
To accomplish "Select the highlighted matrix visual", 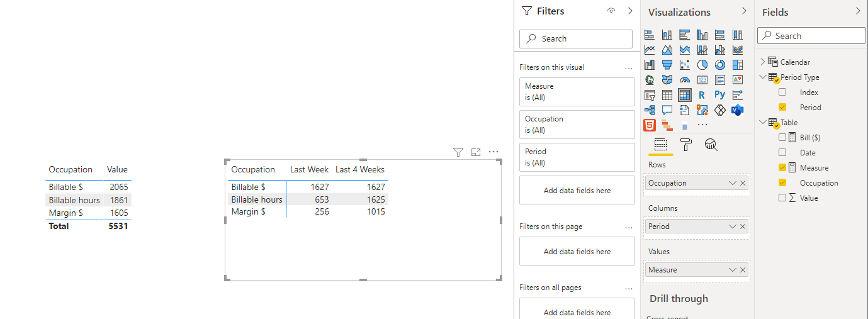I will [685, 95].
